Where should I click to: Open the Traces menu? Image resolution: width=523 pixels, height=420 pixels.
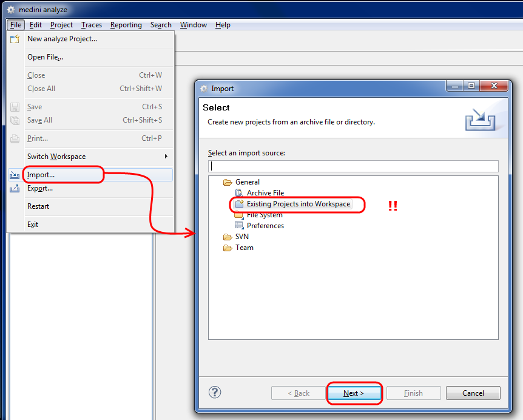92,25
